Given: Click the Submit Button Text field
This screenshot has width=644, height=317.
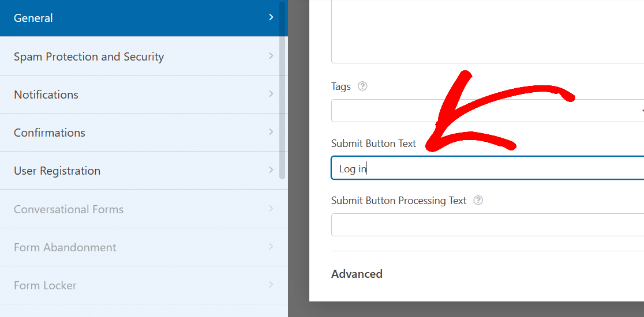Looking at the screenshot, I should click(x=487, y=168).
